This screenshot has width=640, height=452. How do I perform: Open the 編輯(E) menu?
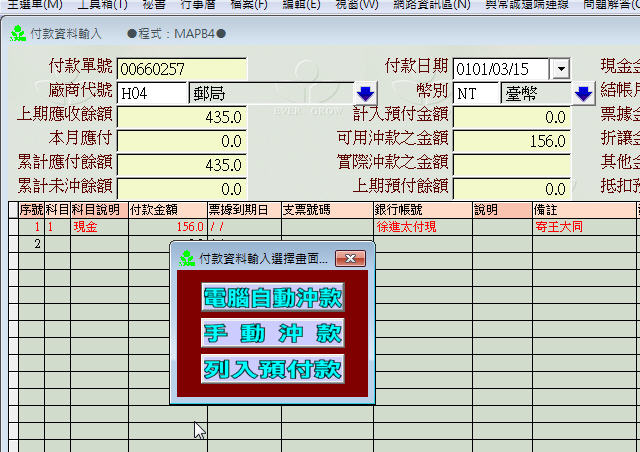point(301,5)
